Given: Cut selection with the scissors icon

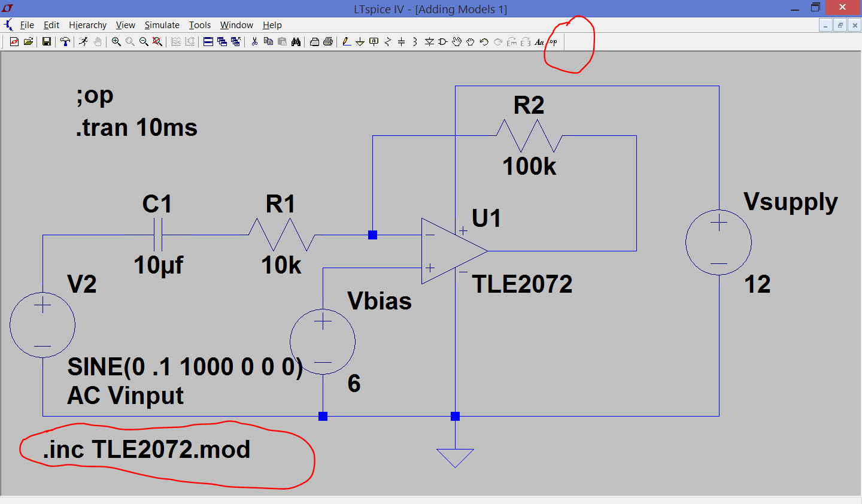Looking at the screenshot, I should 254,42.
